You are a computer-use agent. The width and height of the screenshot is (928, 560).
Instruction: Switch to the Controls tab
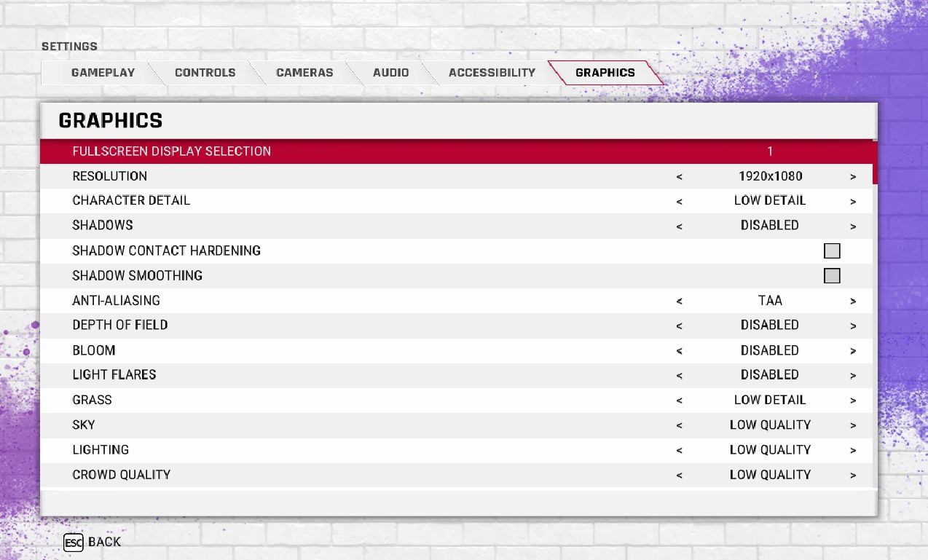pos(205,73)
